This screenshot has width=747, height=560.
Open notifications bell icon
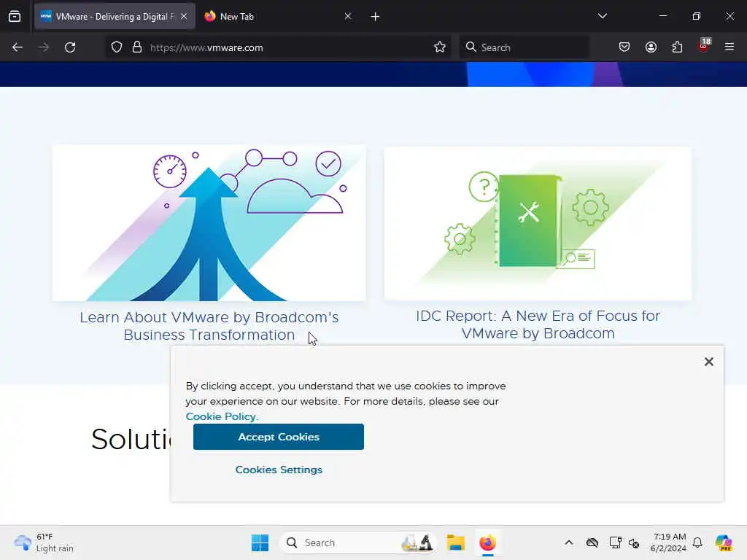click(x=697, y=542)
